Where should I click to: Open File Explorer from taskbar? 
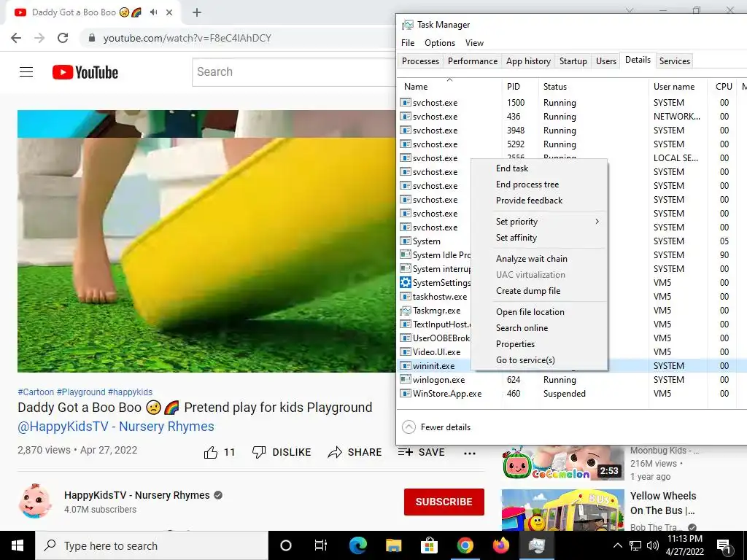393,545
